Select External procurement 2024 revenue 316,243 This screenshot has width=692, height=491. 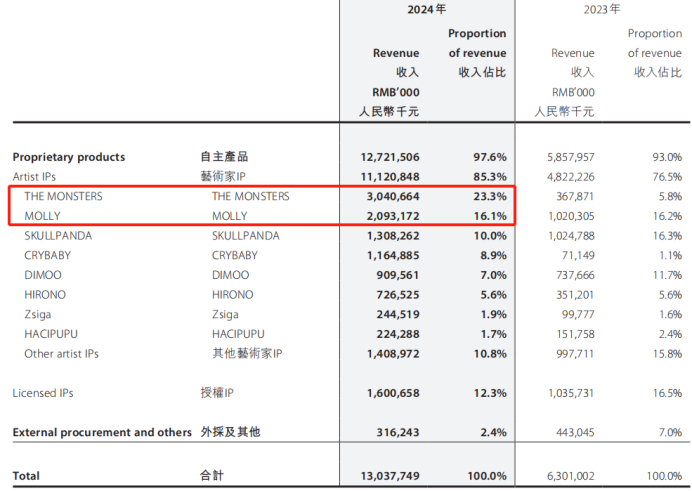(x=398, y=432)
